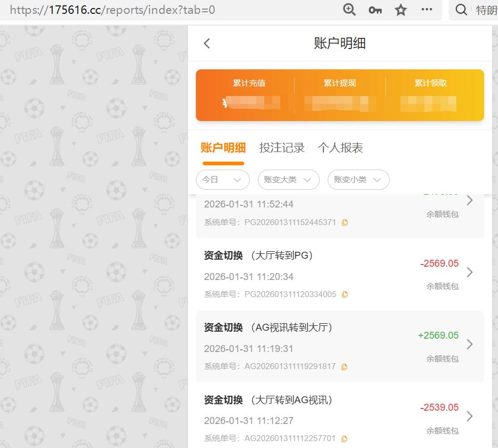Click the key icon in the address bar
The width and height of the screenshot is (498, 448).
pos(375,10)
